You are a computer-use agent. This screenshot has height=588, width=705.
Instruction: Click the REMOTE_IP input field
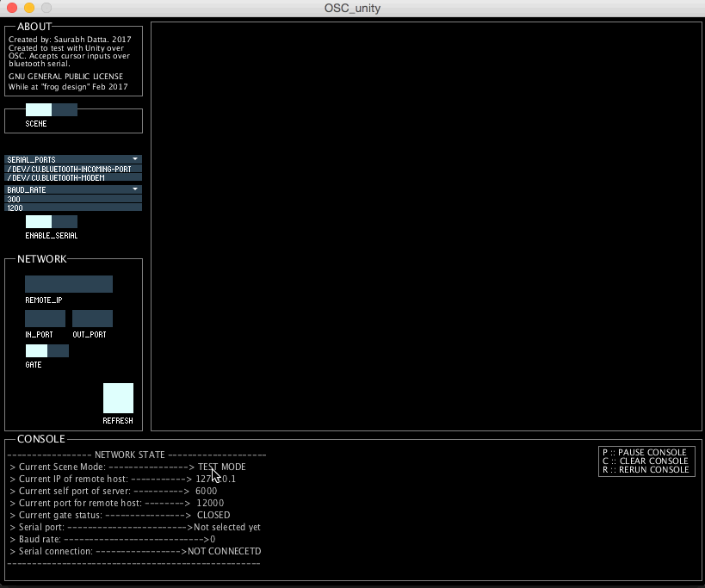click(x=69, y=284)
